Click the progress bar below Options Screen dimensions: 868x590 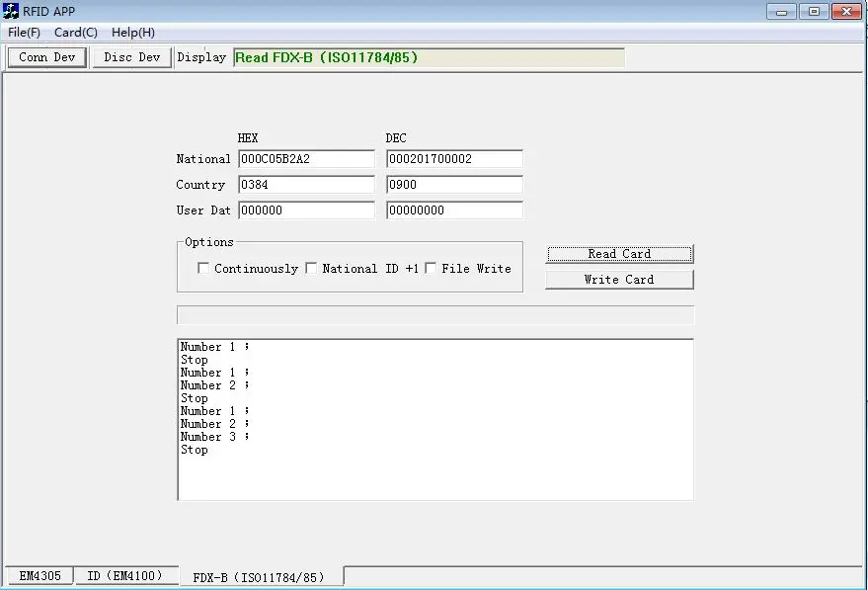point(435,315)
